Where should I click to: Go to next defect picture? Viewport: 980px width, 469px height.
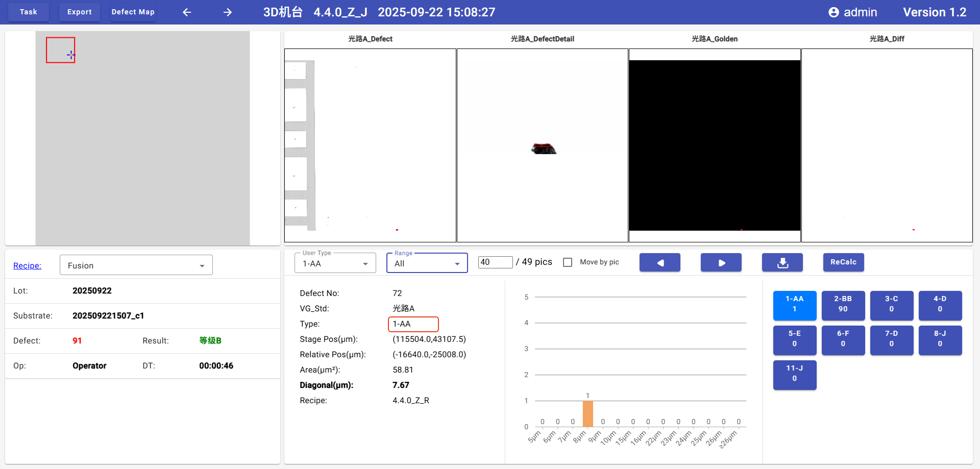721,262
